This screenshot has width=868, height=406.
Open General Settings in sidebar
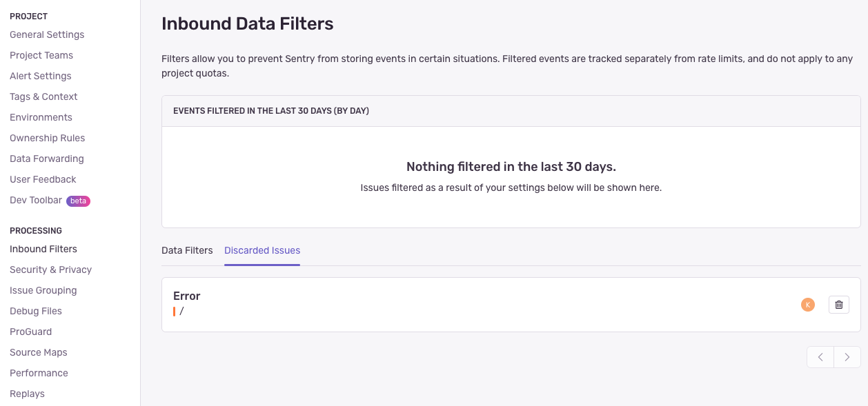click(47, 34)
